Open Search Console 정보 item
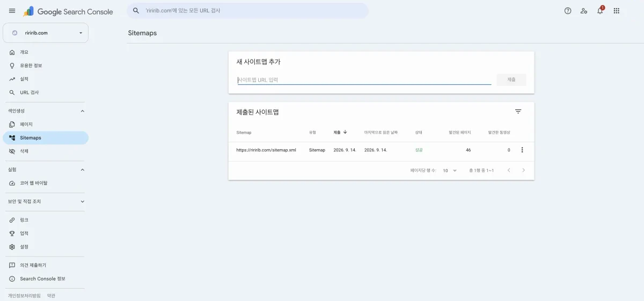This screenshot has height=301, width=644. [x=46, y=278]
